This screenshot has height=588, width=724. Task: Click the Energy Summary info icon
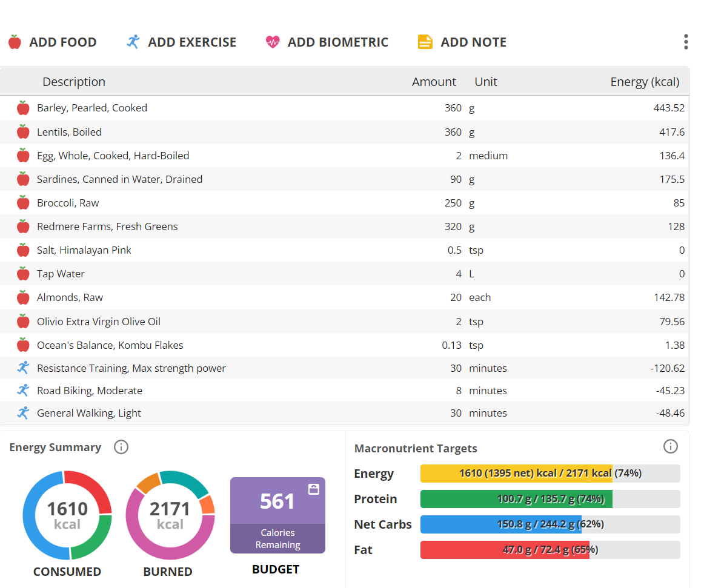(121, 448)
